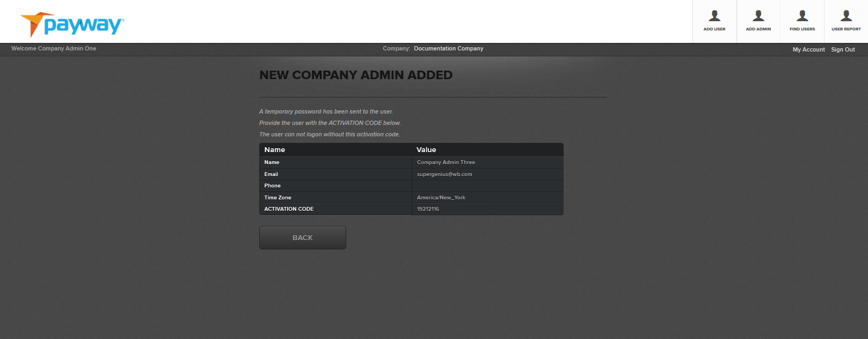Click the Documentation Company name in the bar

(x=448, y=49)
